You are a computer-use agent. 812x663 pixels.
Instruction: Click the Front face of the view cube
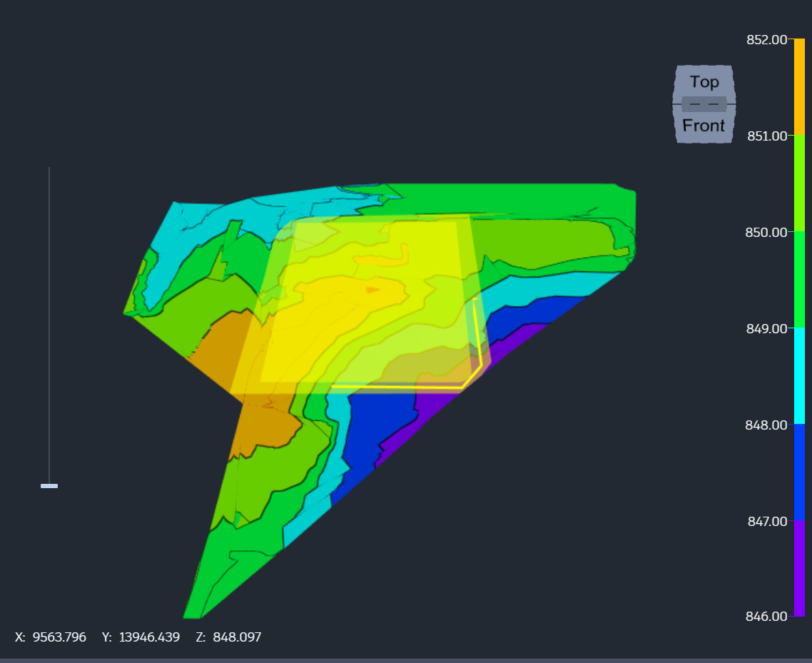click(x=703, y=126)
